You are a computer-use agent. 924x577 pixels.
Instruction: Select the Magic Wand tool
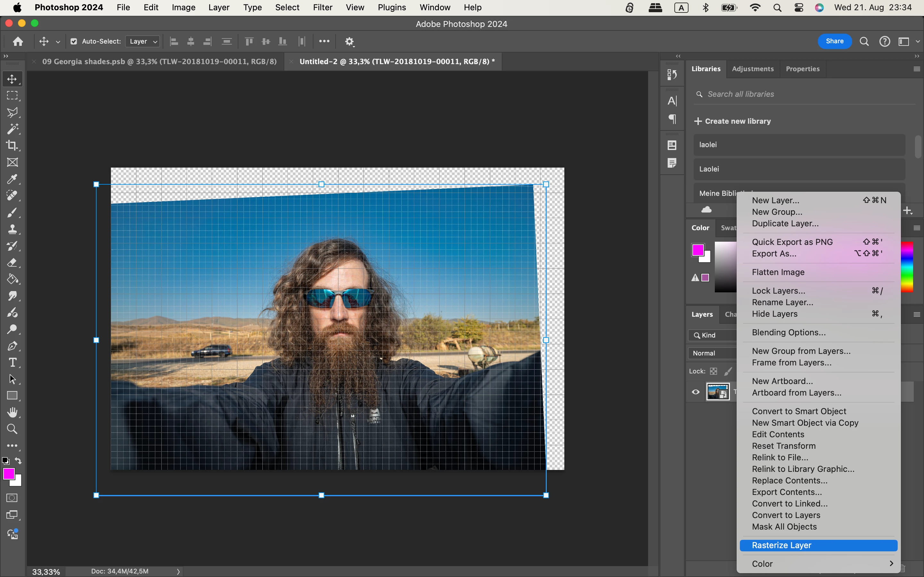click(x=12, y=129)
